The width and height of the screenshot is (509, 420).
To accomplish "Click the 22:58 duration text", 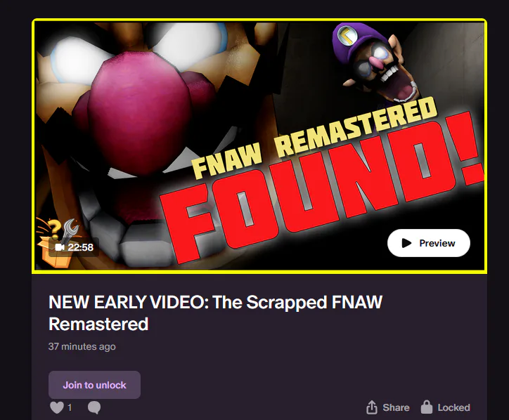I will pyautogui.click(x=81, y=247).
